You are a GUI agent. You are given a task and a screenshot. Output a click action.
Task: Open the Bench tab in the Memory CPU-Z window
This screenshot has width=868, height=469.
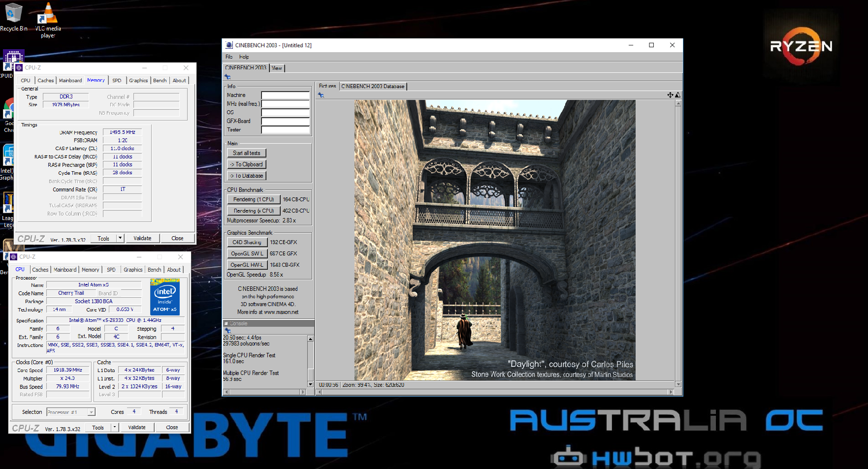[160, 80]
